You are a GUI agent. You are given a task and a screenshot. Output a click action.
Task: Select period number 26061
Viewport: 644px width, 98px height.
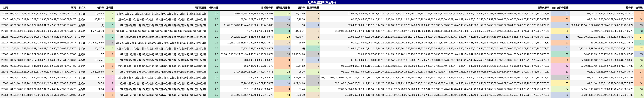click(x=4, y=89)
